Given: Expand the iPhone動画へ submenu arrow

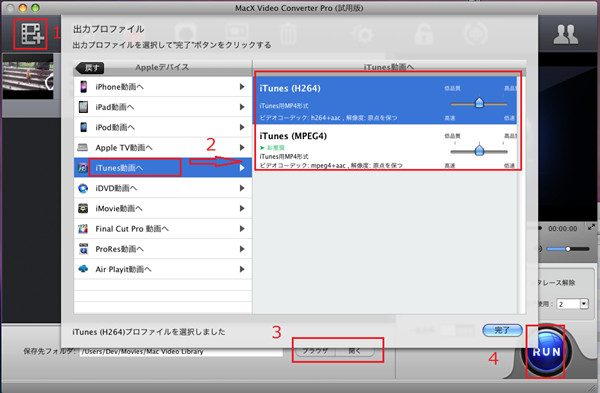Looking at the screenshot, I should 242,87.
